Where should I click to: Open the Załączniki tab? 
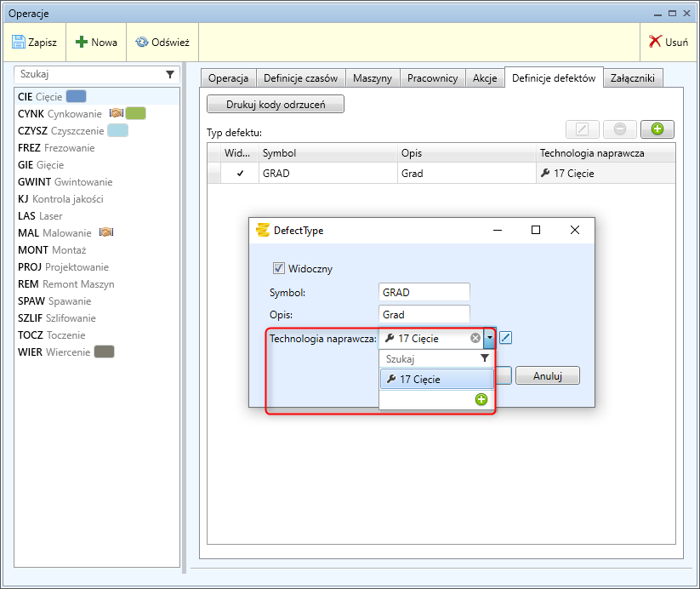click(x=633, y=77)
